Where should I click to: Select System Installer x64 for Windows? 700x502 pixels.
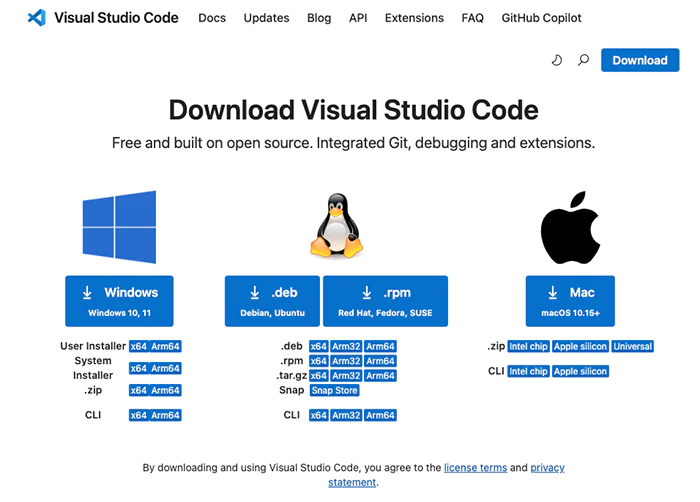pos(138,368)
